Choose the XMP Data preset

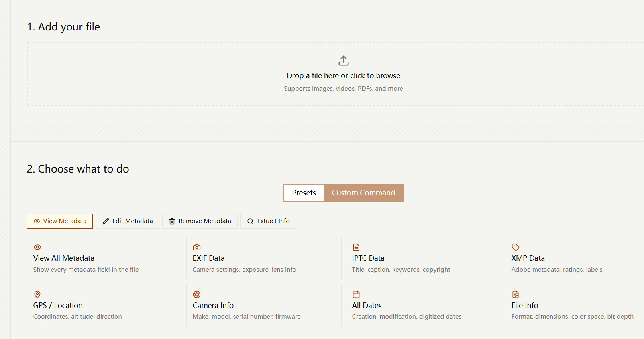pyautogui.click(x=575, y=258)
